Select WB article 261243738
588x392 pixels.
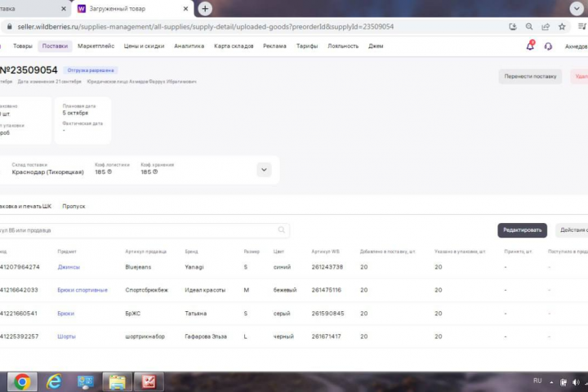(327, 267)
